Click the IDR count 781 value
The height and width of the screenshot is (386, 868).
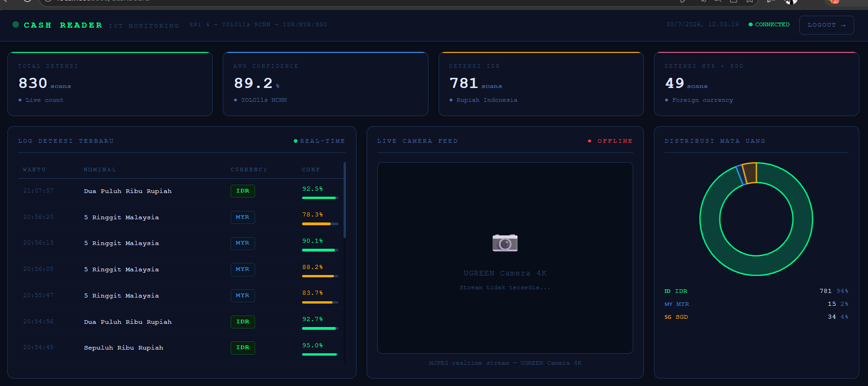tap(826, 291)
